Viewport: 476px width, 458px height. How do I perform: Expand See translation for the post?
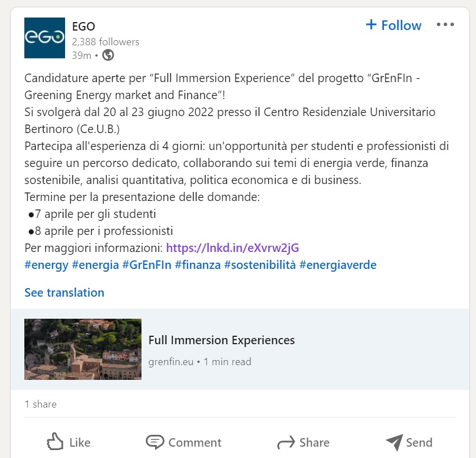click(x=65, y=293)
